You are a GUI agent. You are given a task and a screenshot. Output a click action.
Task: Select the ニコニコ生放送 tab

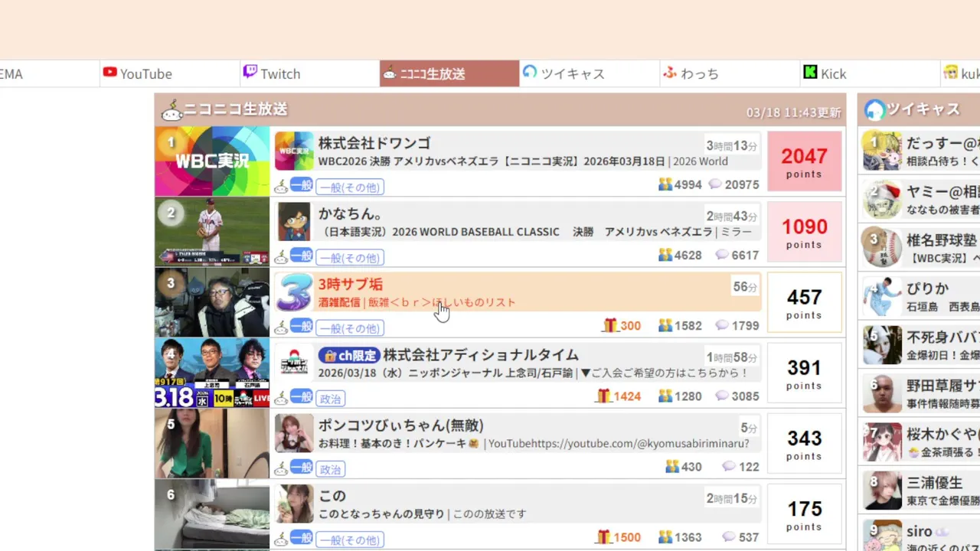click(x=449, y=73)
